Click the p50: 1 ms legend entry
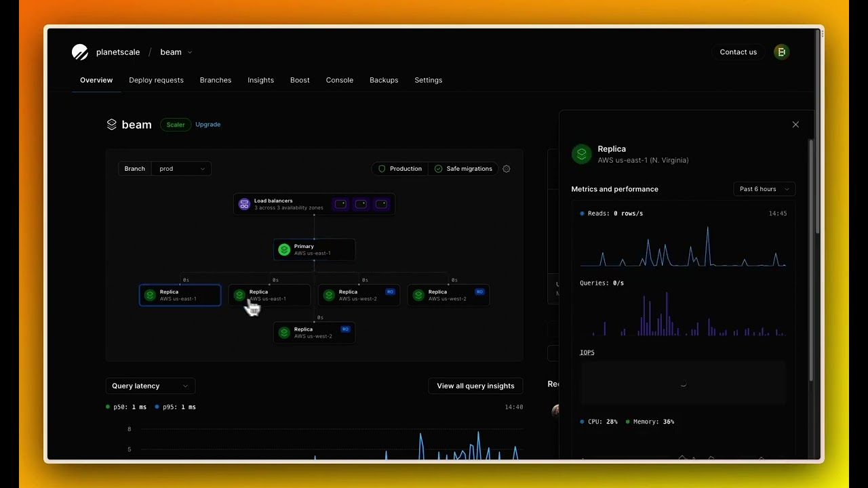 coord(126,407)
